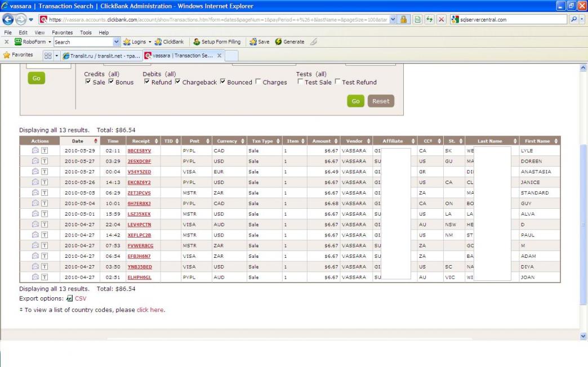Click the Reset button

pyautogui.click(x=381, y=101)
